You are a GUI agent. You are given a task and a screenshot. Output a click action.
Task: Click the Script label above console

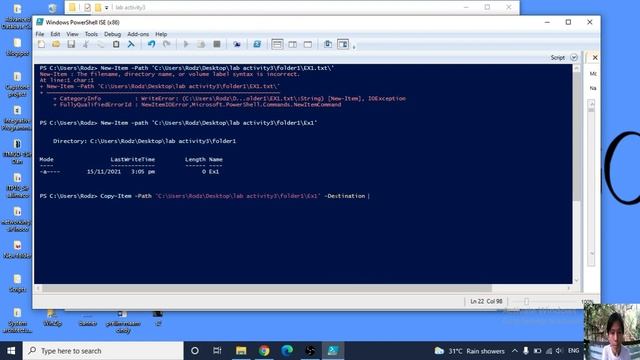[x=558, y=58]
